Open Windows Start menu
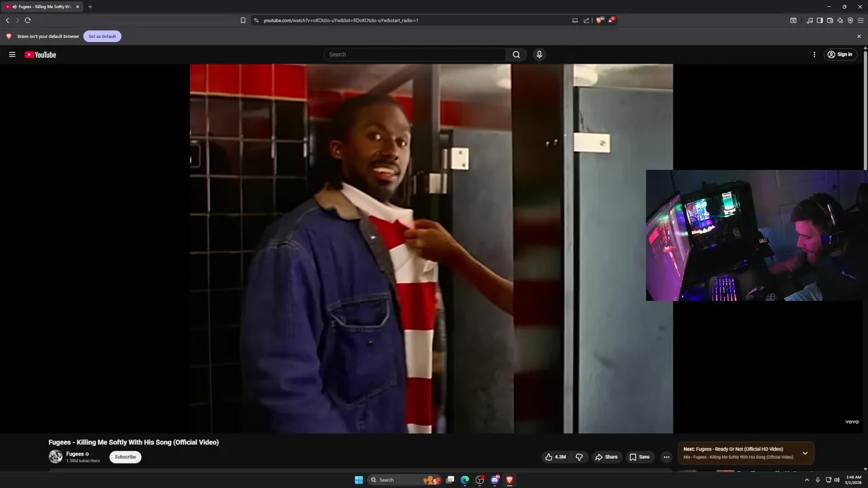Screen dimensions: 868x488 click(359, 480)
